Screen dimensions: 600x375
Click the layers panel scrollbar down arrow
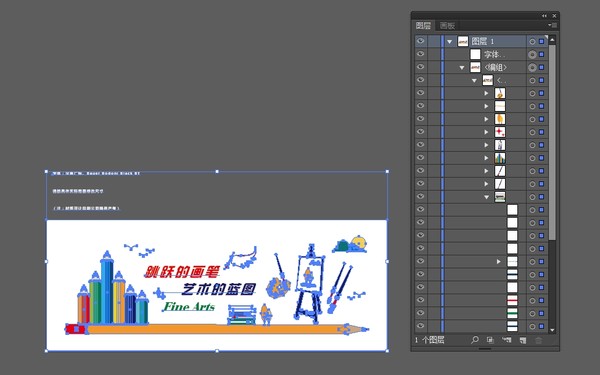(x=552, y=329)
